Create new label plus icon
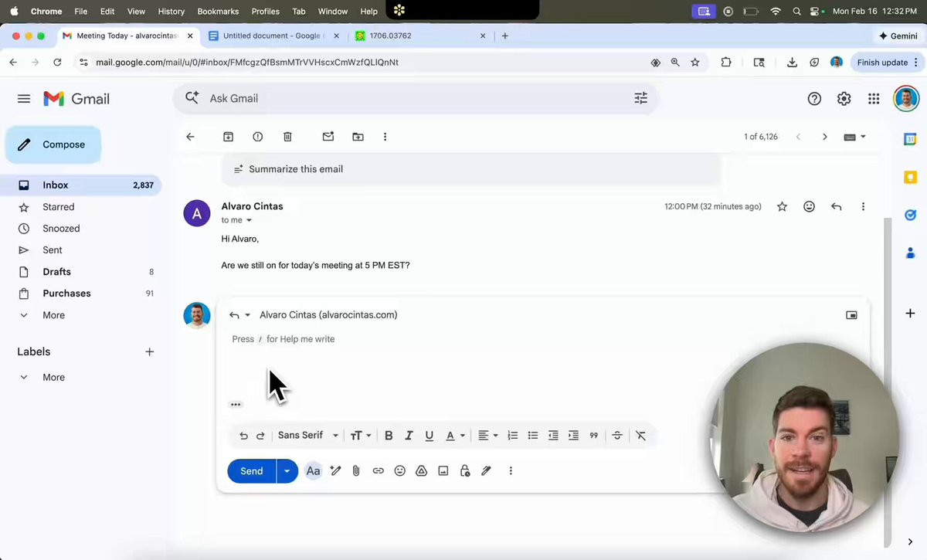 coord(149,351)
